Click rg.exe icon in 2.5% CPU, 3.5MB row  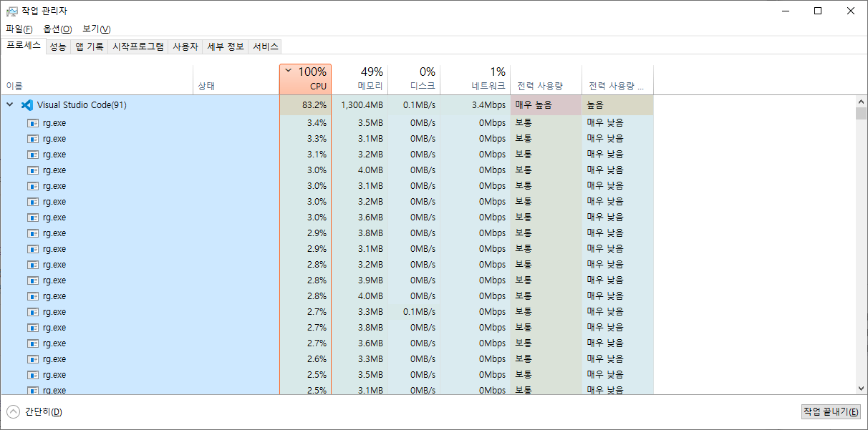click(33, 374)
